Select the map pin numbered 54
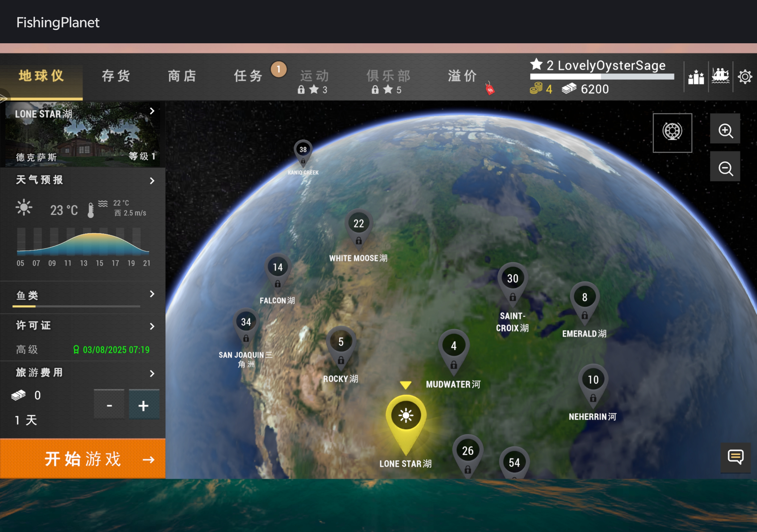Screen dimensions: 757x532 click(x=514, y=463)
